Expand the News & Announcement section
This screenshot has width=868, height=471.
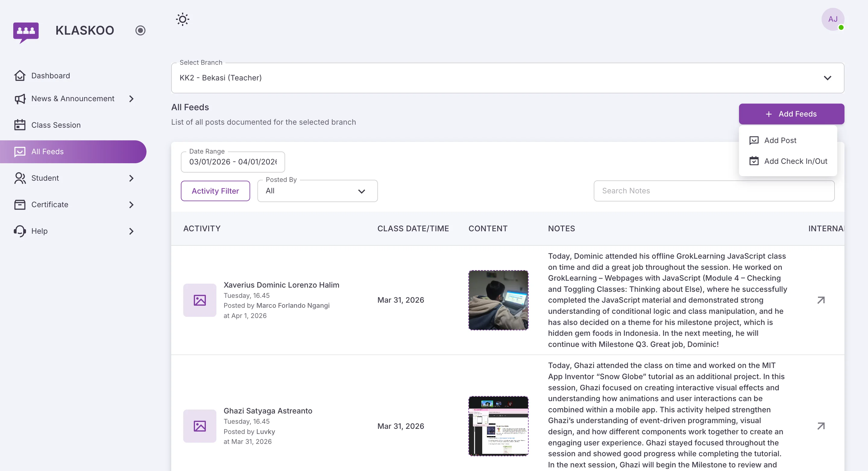[131, 99]
